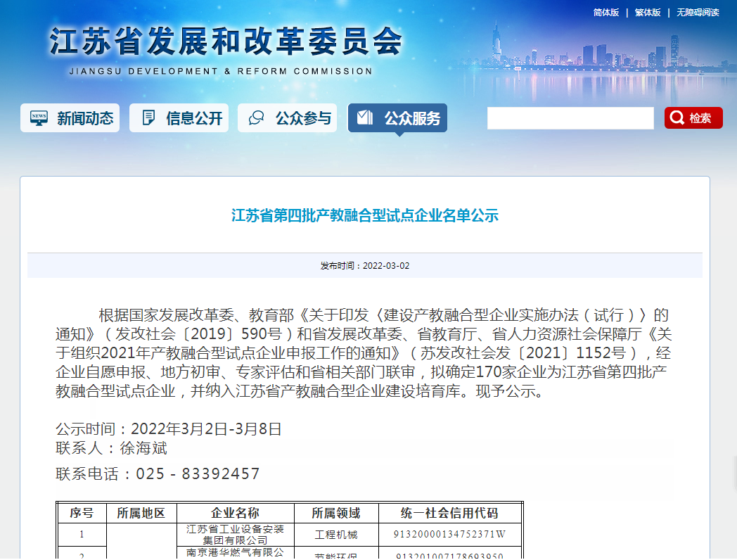The width and height of the screenshot is (737, 560).
Task: Focus the search input field
Action: click(570, 118)
